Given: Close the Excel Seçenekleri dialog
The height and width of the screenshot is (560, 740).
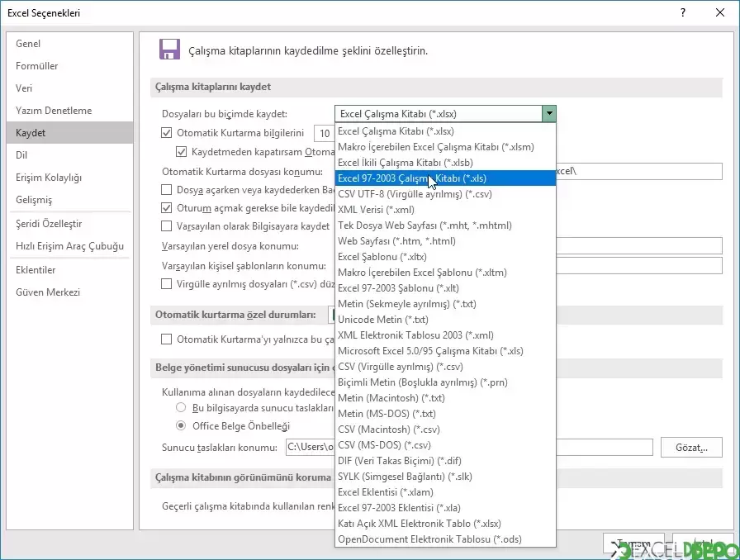Looking at the screenshot, I should tap(719, 12).
